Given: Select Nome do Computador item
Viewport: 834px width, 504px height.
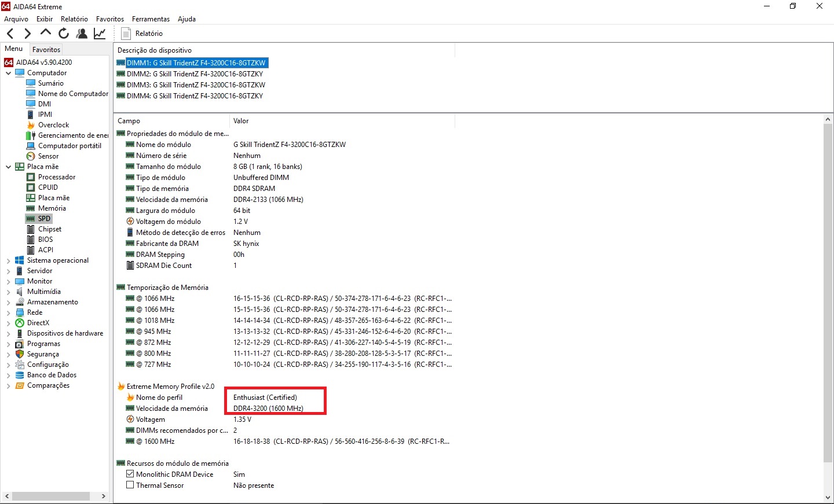Looking at the screenshot, I should [x=73, y=94].
